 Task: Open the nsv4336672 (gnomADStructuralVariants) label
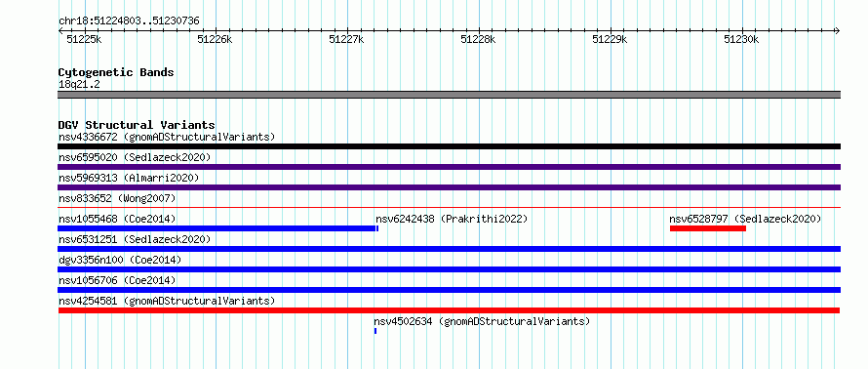click(x=167, y=137)
